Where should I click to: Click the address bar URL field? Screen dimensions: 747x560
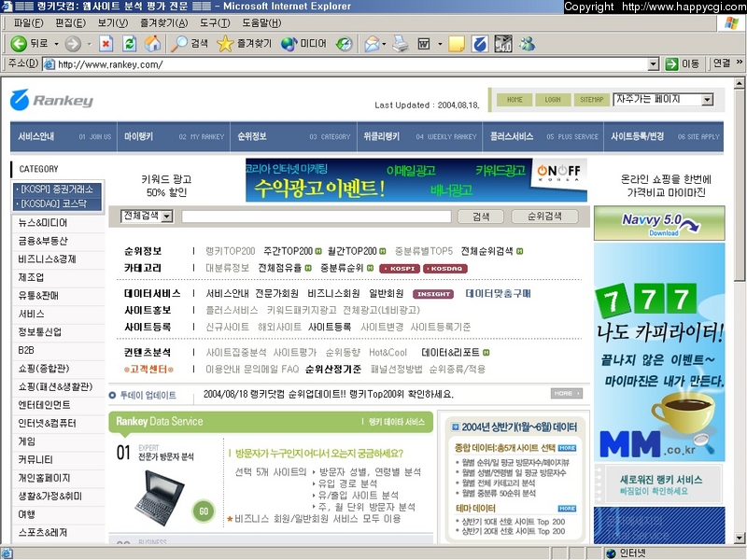[x=352, y=64]
